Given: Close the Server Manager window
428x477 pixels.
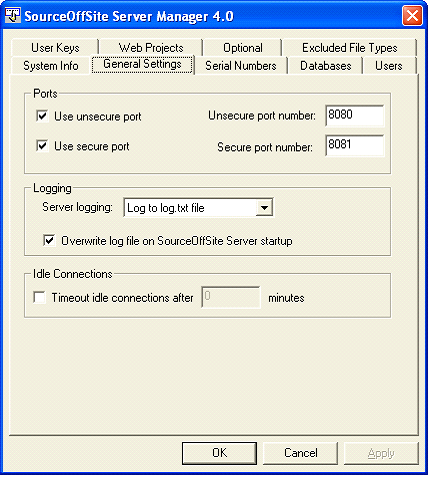Looking at the screenshot, I should point(412,16).
